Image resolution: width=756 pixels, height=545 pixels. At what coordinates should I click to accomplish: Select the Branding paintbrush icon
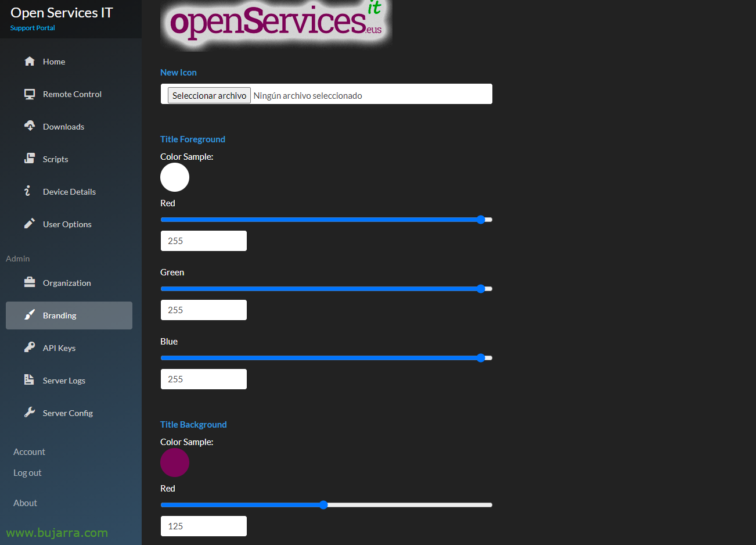(29, 315)
